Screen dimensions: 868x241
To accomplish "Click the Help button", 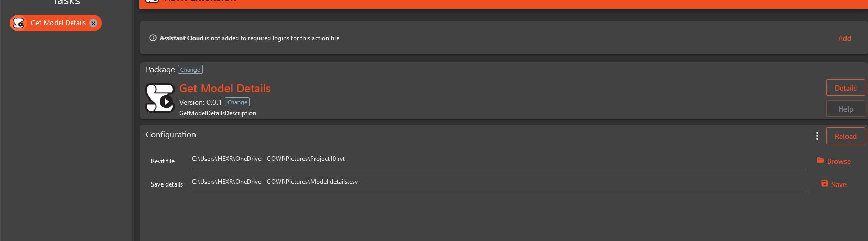I will point(845,109).
